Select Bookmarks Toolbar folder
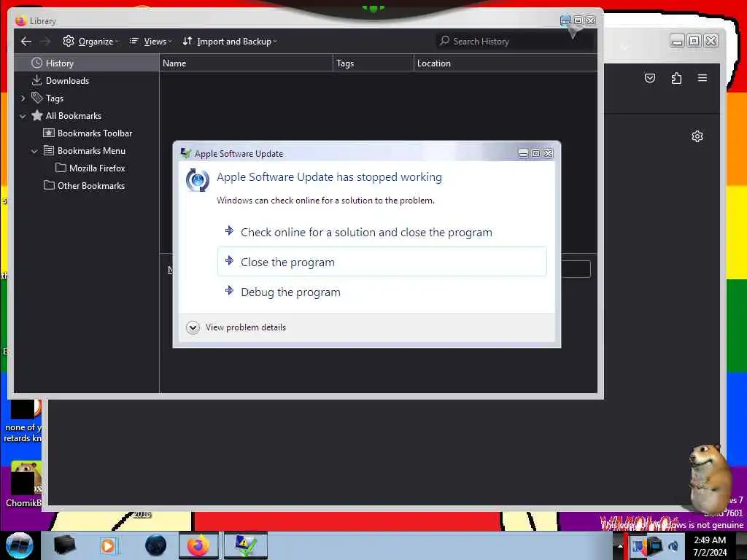Image resolution: width=747 pixels, height=560 pixels. point(88,133)
